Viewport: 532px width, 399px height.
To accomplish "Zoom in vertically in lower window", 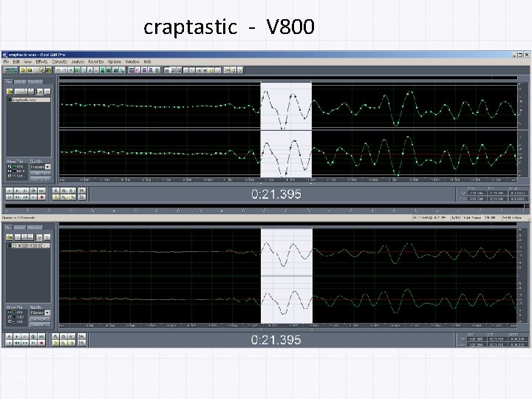I will (x=82, y=337).
